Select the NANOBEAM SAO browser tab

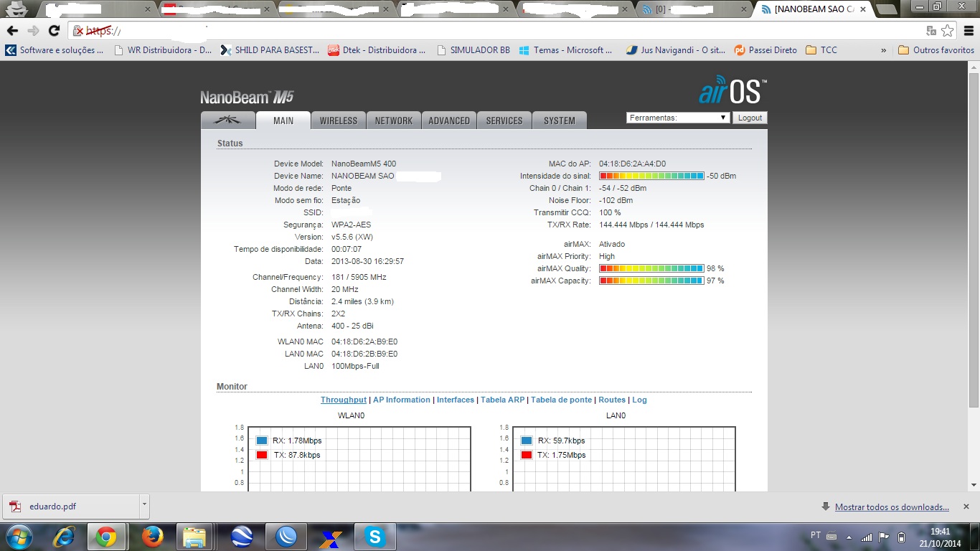click(x=814, y=9)
